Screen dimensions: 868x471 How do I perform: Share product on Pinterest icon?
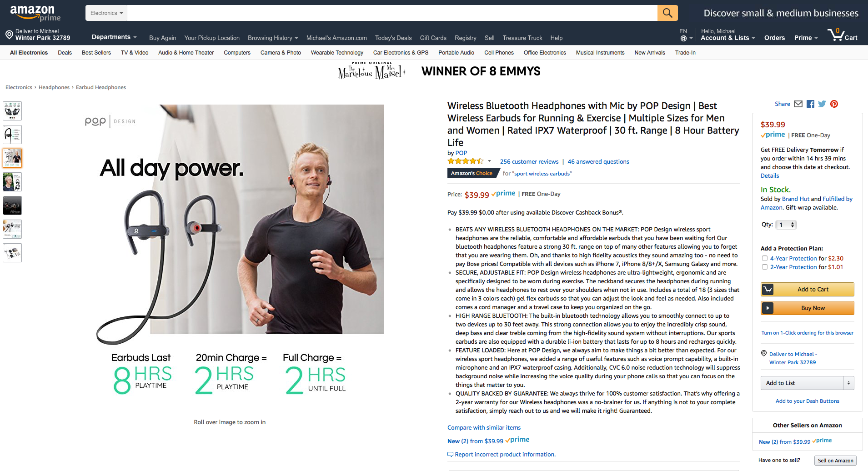point(834,104)
